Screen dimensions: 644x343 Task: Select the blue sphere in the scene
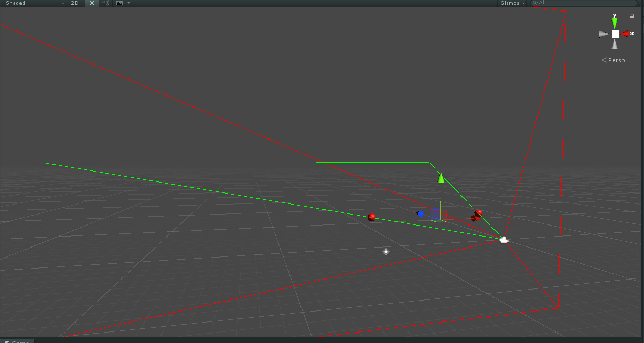pos(421,213)
